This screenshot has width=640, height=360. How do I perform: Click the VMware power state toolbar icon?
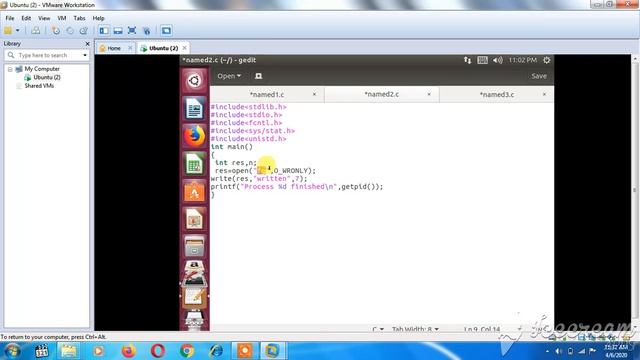click(8, 31)
